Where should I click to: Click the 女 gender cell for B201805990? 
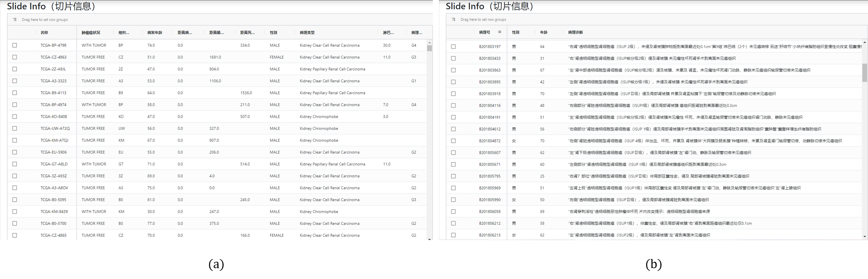514,200
